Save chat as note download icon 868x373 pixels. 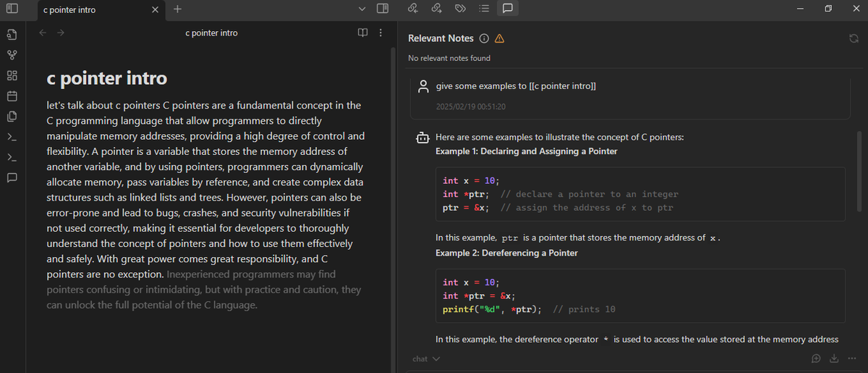pyautogui.click(x=833, y=359)
